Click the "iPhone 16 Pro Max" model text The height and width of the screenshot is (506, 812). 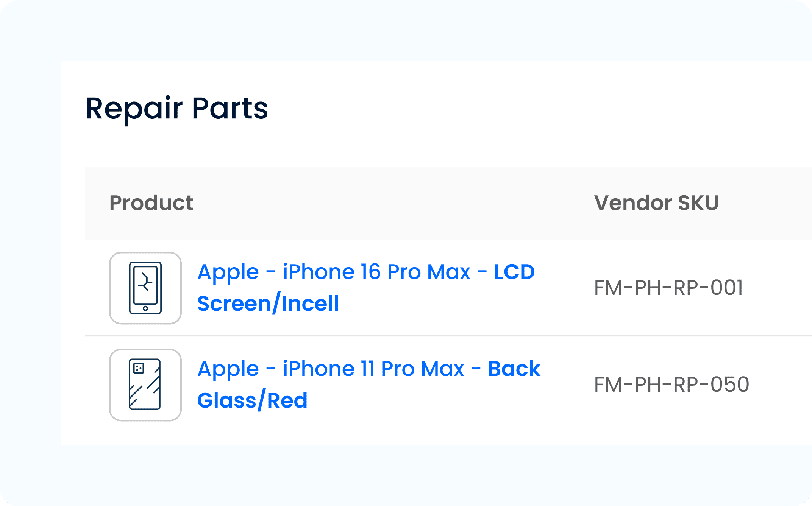tap(376, 272)
